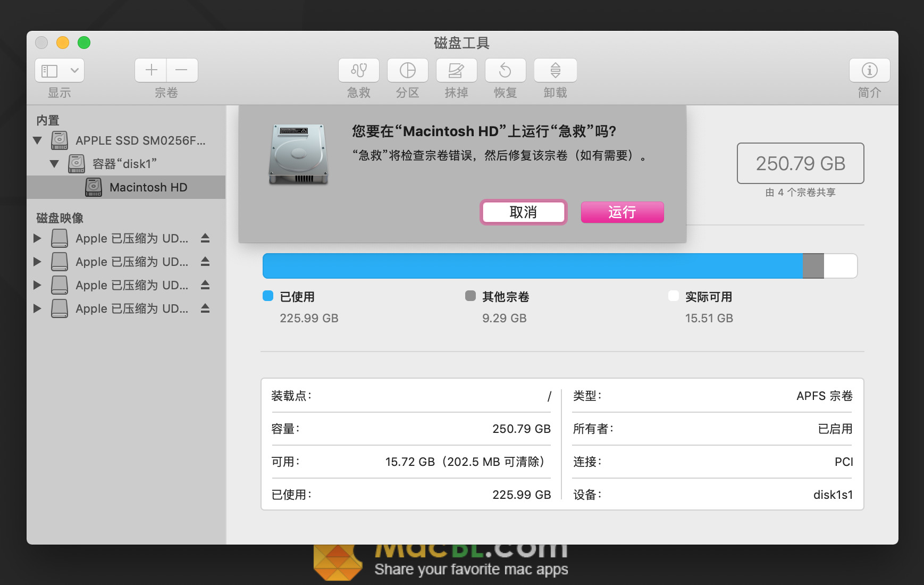The height and width of the screenshot is (585, 924).
Task: Click the 9.29 GB other volumes value
Action: coord(505,318)
